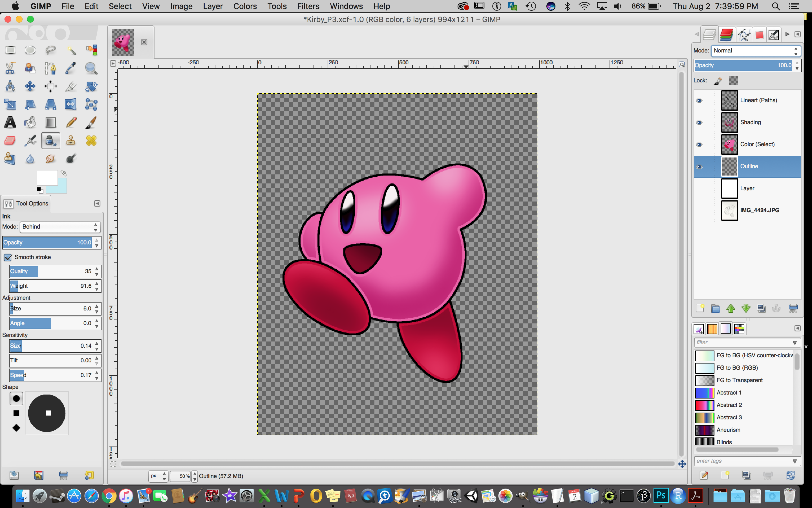Open the layers dock tab configuration arrow

pos(798,34)
